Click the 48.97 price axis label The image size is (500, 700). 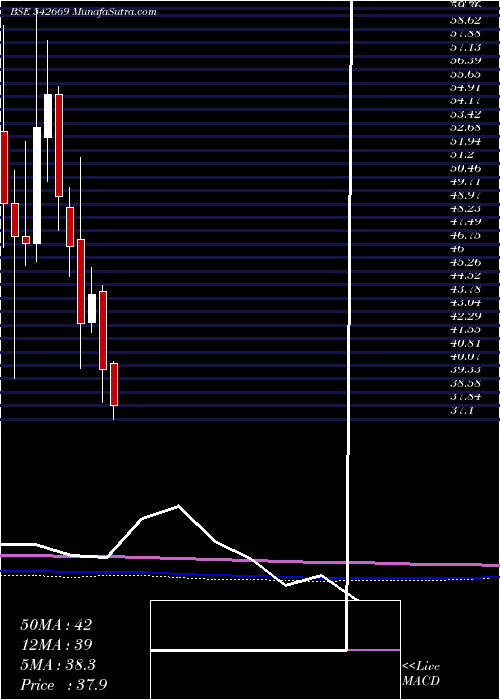pos(465,195)
